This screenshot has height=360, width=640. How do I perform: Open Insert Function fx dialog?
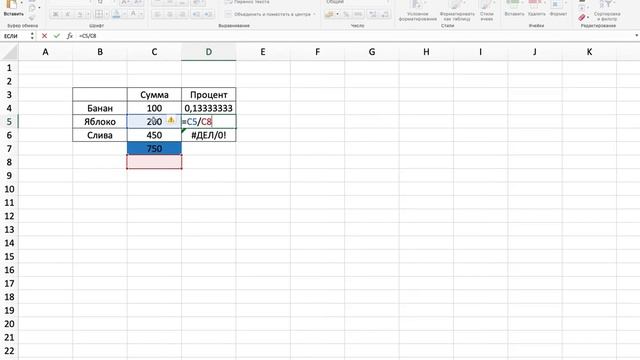70,36
